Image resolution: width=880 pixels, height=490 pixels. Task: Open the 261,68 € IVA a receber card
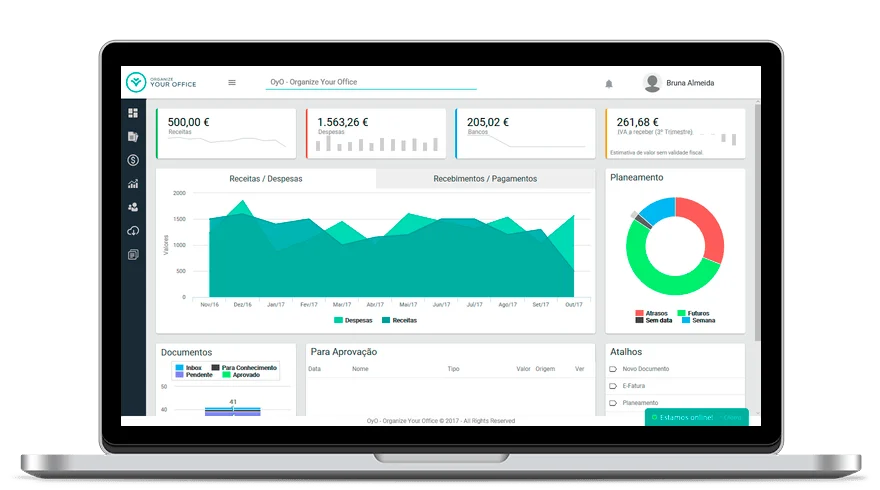pyautogui.click(x=675, y=134)
